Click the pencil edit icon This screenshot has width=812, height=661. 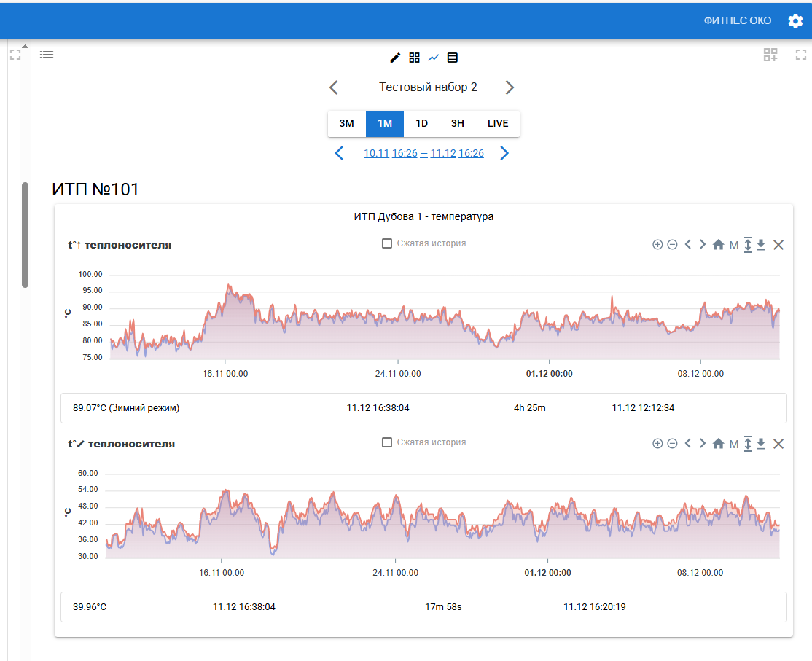(395, 58)
